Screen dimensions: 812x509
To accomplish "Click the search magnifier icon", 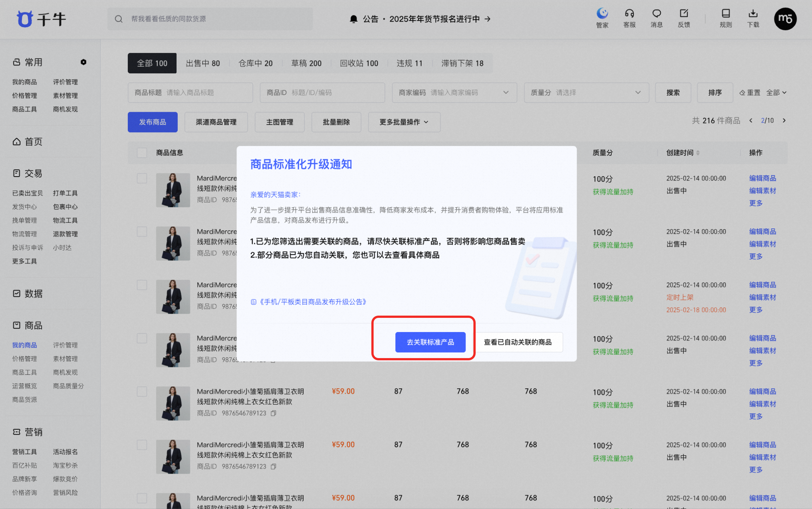I will coord(118,19).
